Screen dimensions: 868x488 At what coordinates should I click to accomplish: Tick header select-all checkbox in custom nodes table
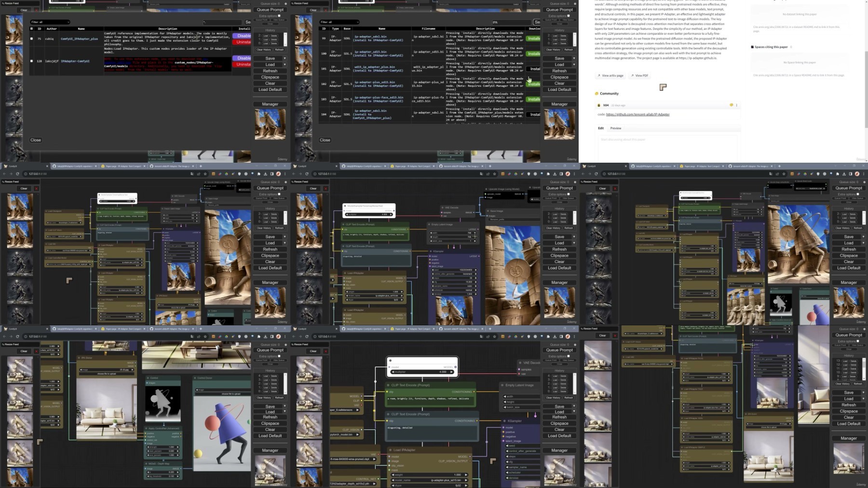coord(32,28)
